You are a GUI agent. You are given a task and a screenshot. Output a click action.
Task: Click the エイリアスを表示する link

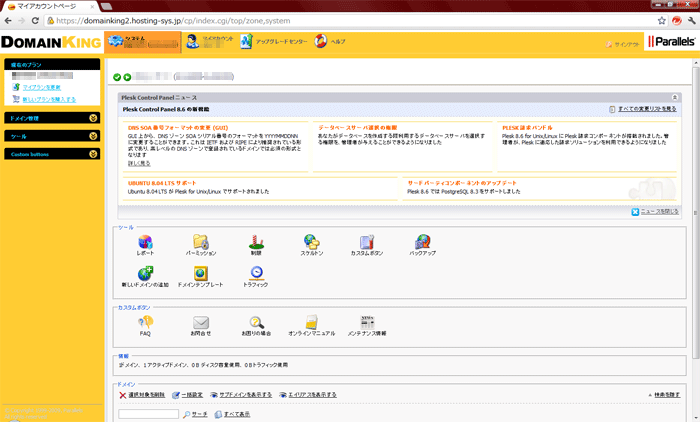[312, 395]
